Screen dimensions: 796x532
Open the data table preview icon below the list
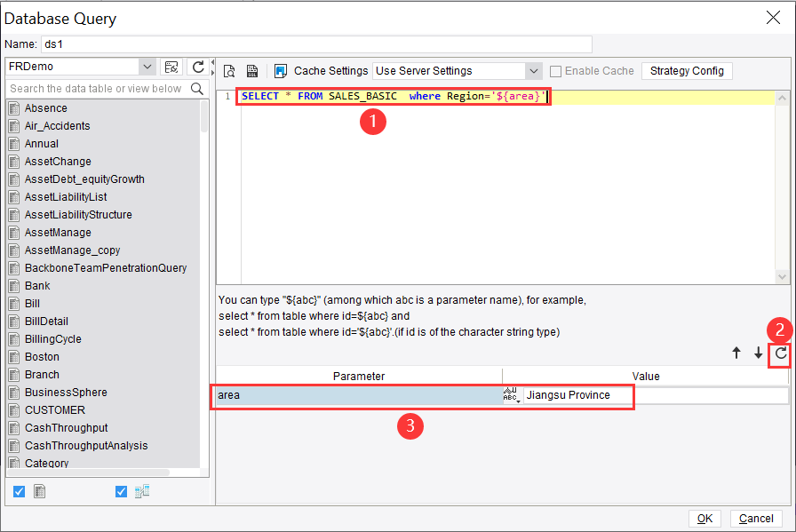39,490
